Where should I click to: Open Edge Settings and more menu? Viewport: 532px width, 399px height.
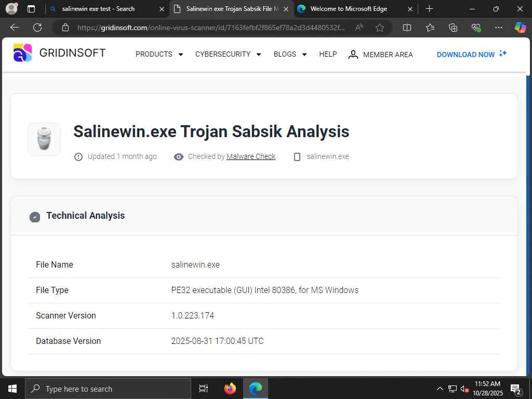pyautogui.click(x=498, y=28)
